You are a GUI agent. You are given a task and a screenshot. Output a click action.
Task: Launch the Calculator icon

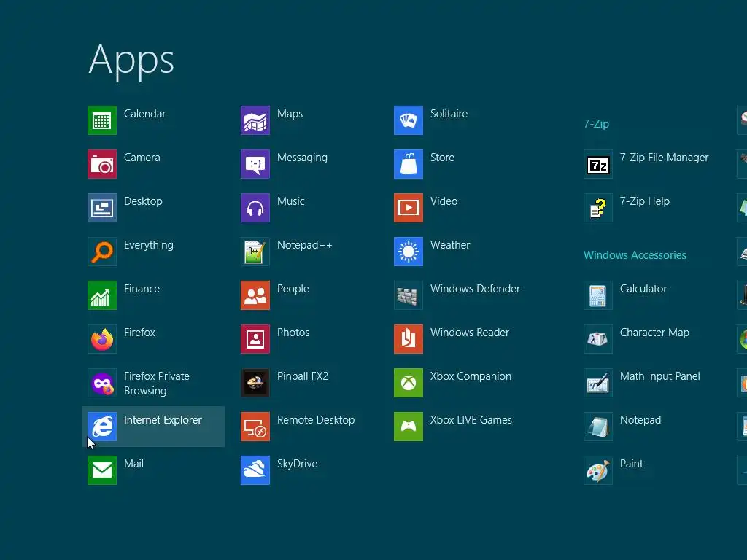598,295
